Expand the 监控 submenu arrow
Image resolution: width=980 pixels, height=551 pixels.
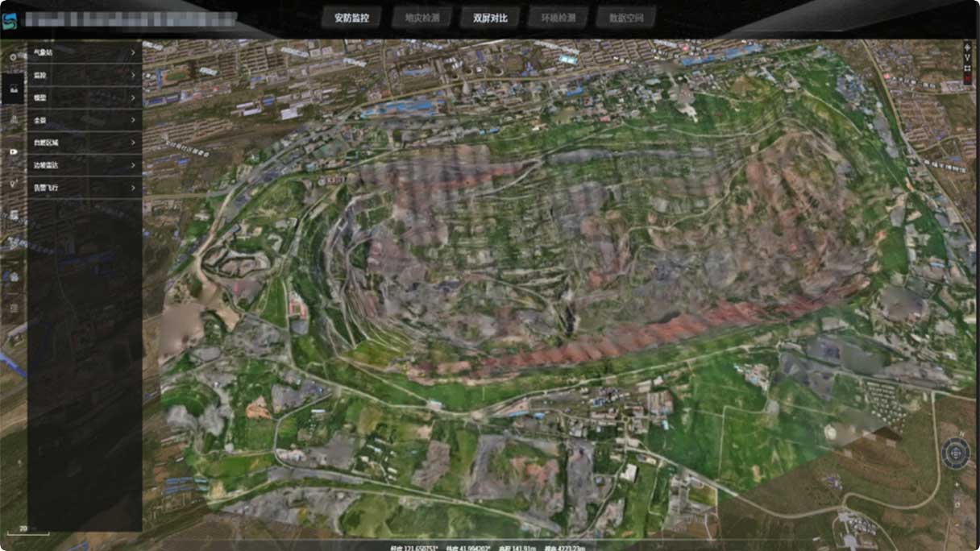[133, 75]
